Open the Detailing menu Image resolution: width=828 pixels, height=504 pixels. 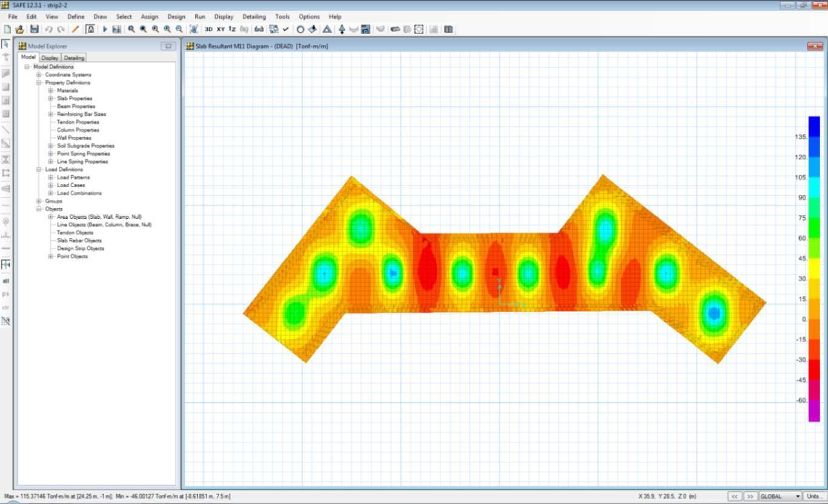tap(254, 16)
